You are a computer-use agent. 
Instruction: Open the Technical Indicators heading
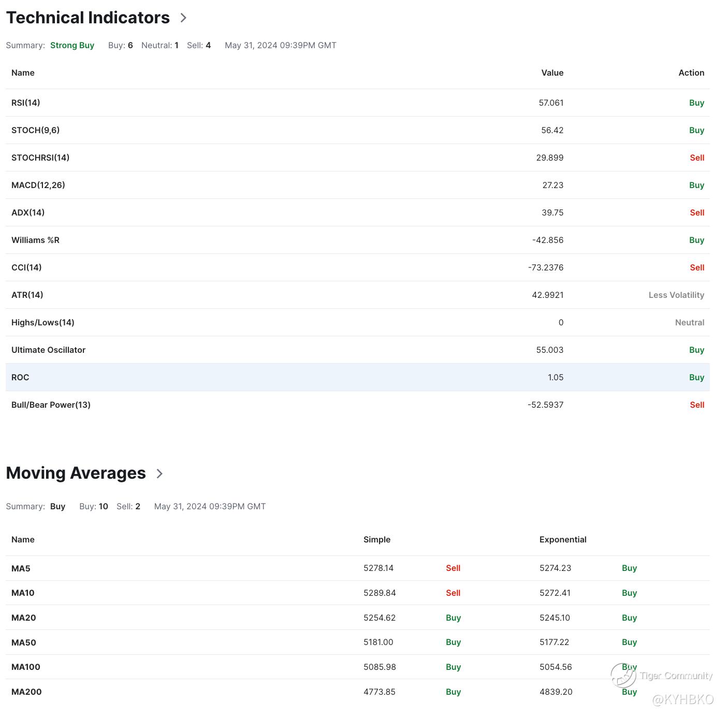tap(88, 18)
